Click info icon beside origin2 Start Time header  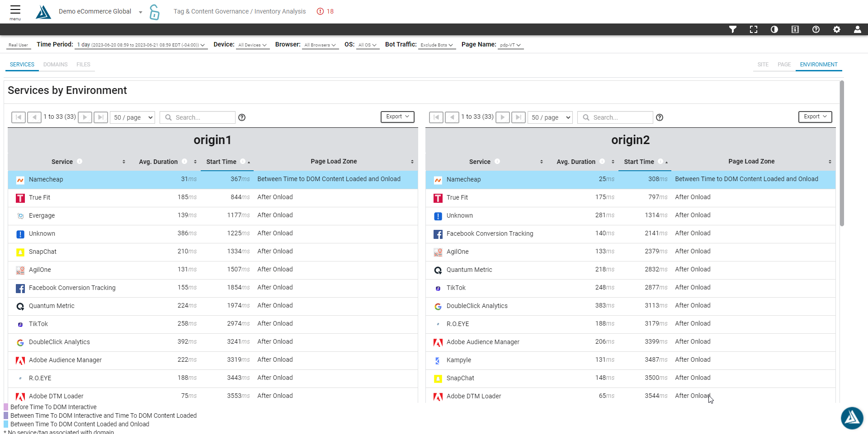tap(660, 161)
